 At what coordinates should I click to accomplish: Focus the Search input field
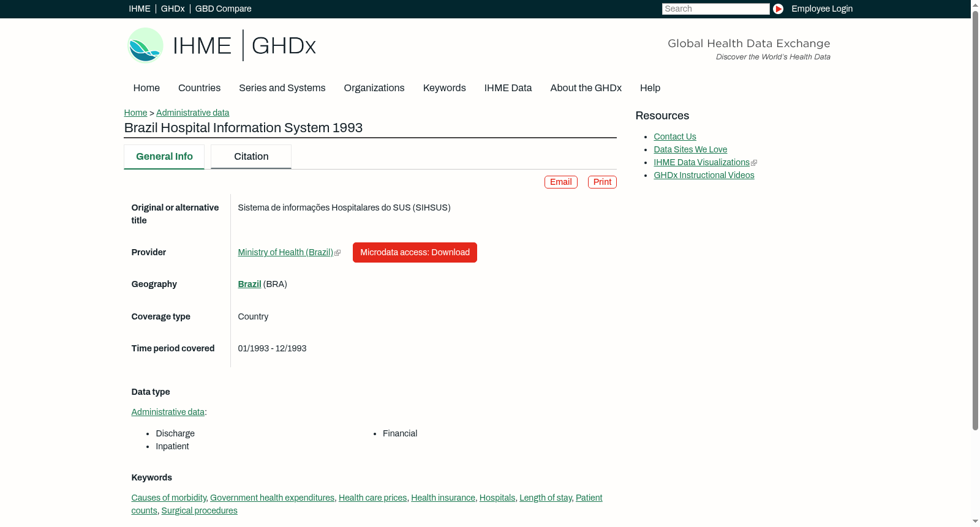(x=715, y=9)
